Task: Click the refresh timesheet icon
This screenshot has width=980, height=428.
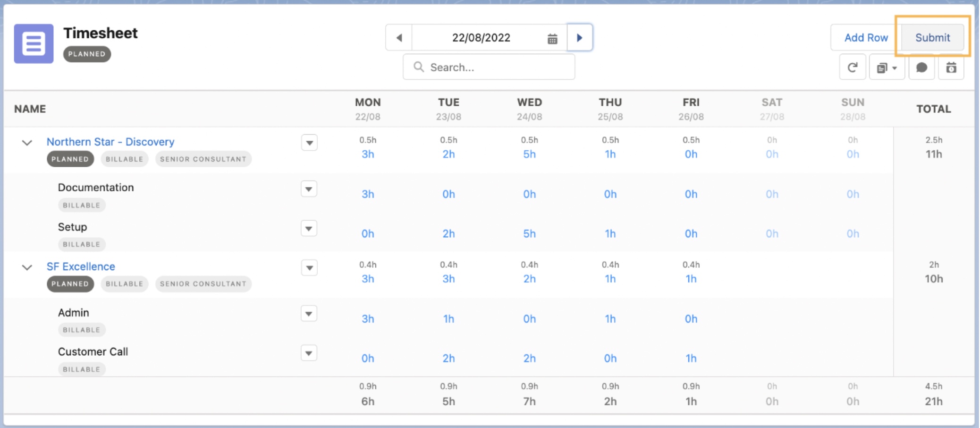Action: 852,68
